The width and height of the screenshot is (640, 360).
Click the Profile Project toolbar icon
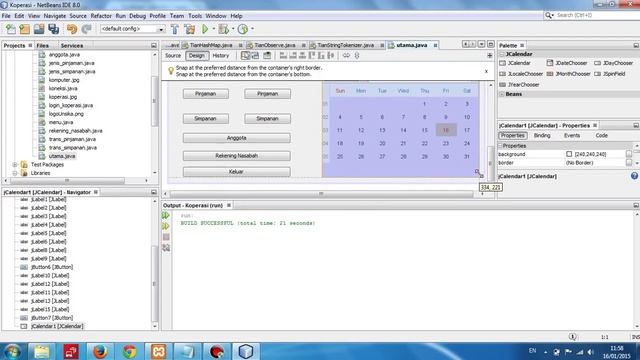[243, 29]
